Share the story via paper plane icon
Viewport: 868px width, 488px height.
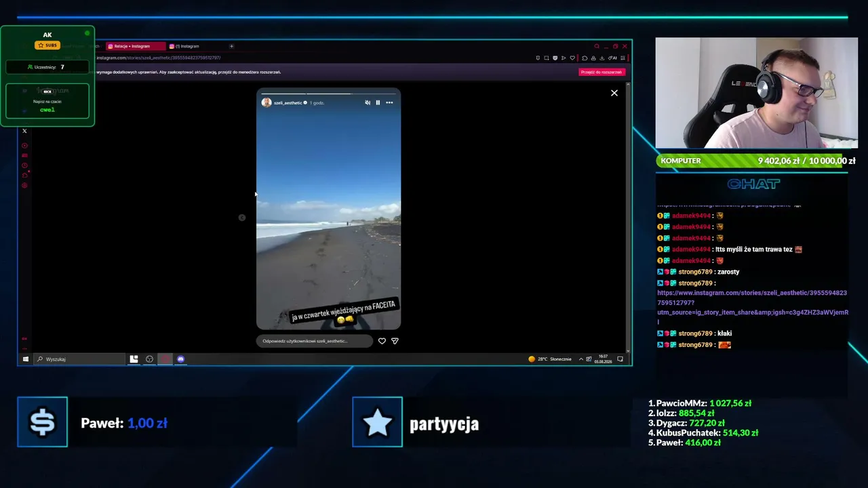point(395,341)
